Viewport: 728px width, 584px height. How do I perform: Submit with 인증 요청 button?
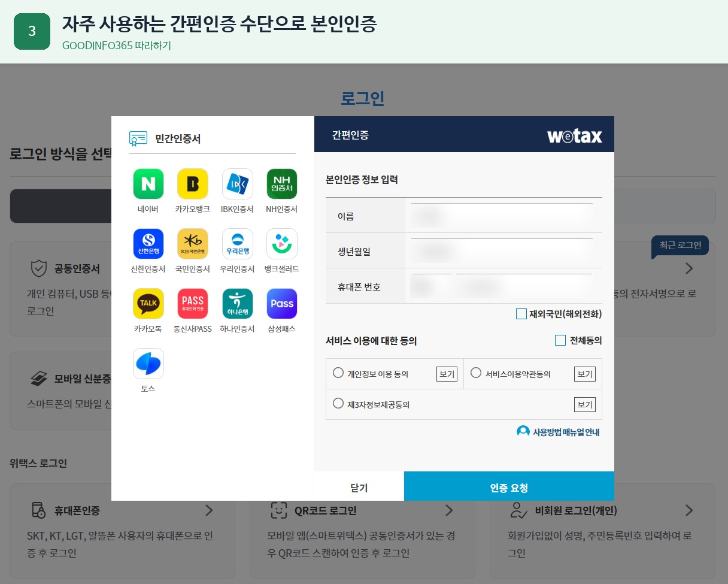509,486
